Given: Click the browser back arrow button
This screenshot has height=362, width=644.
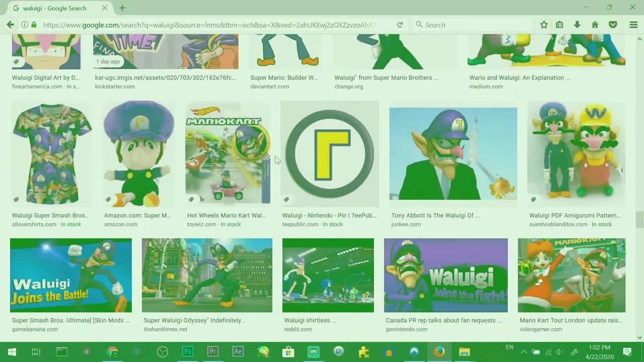Looking at the screenshot, I should 10,25.
